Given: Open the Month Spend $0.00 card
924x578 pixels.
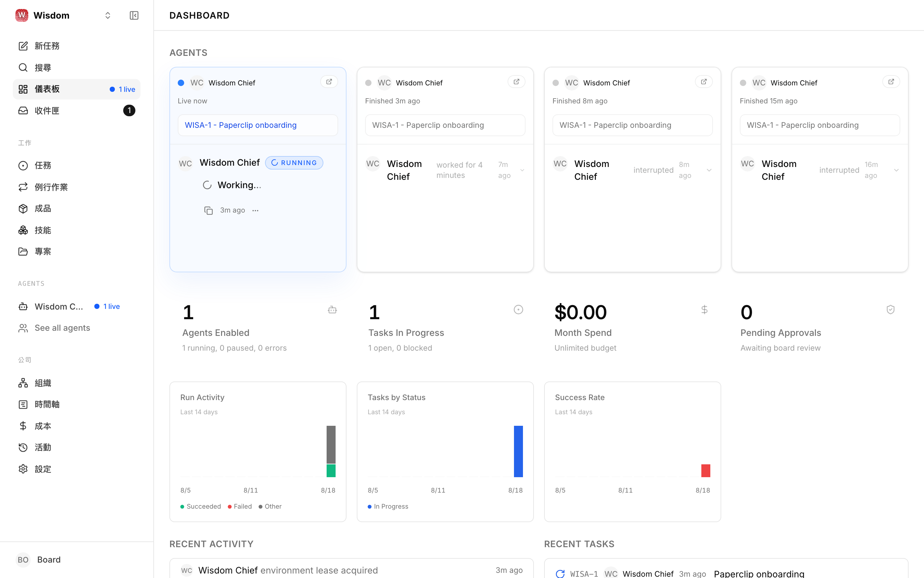Looking at the screenshot, I should 632,327.
